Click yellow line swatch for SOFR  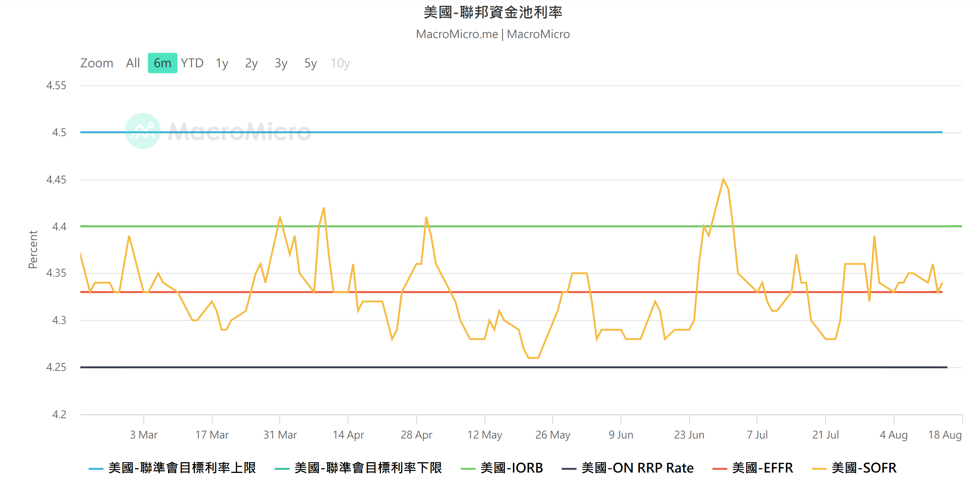pos(819,469)
